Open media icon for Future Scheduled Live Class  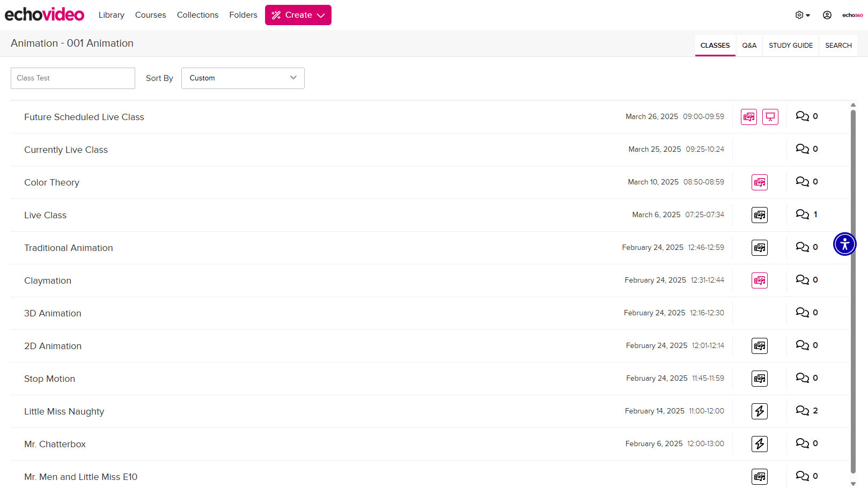tap(748, 117)
